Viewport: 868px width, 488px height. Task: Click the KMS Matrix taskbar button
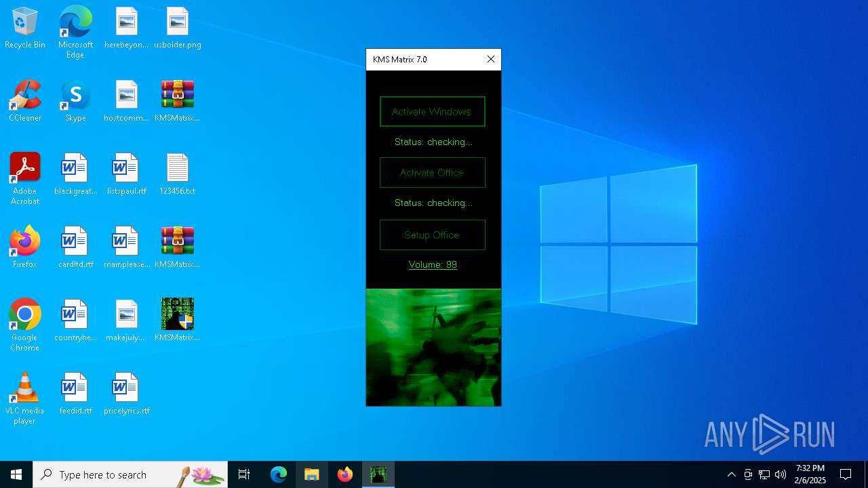pyautogui.click(x=378, y=474)
